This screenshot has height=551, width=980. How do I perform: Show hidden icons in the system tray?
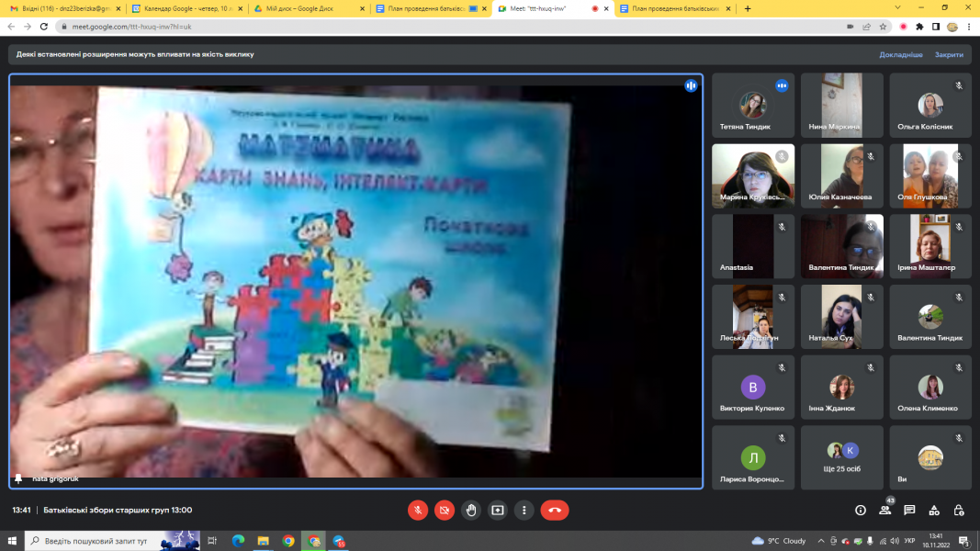tap(818, 541)
